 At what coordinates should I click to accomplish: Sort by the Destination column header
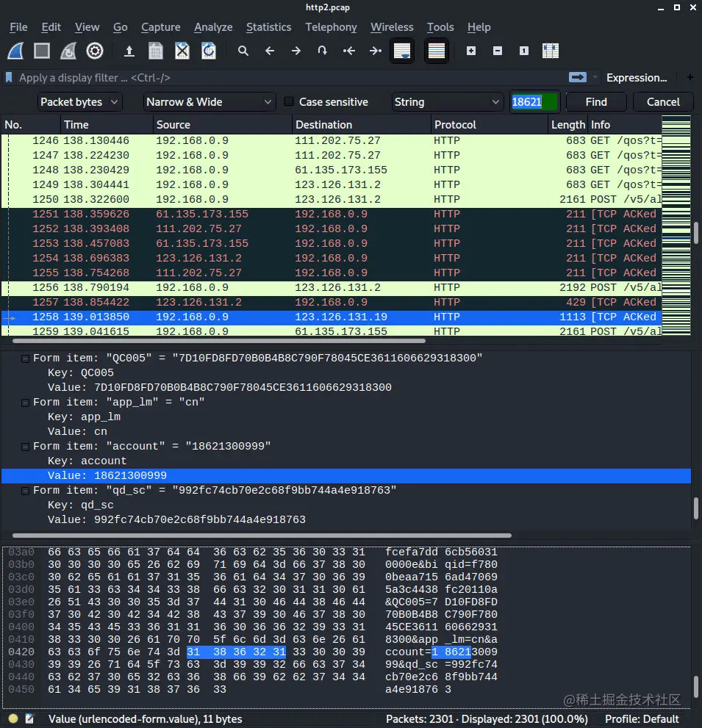coord(362,124)
